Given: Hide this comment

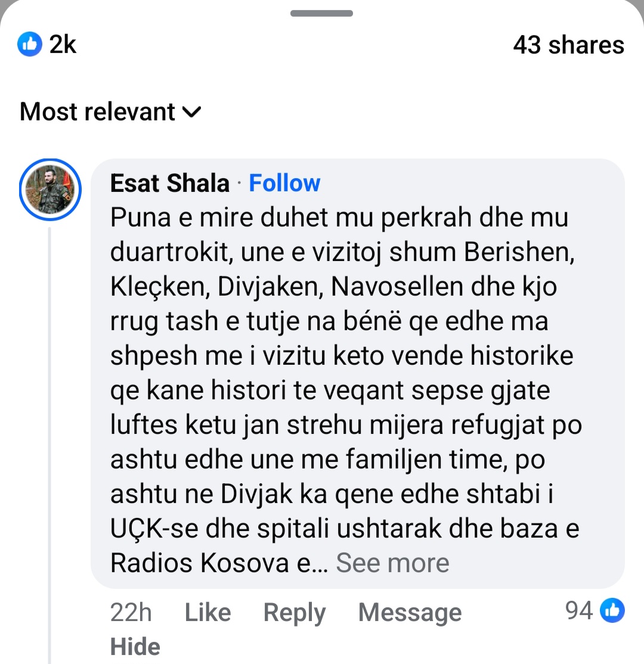Looking at the screenshot, I should pyautogui.click(x=135, y=647).
